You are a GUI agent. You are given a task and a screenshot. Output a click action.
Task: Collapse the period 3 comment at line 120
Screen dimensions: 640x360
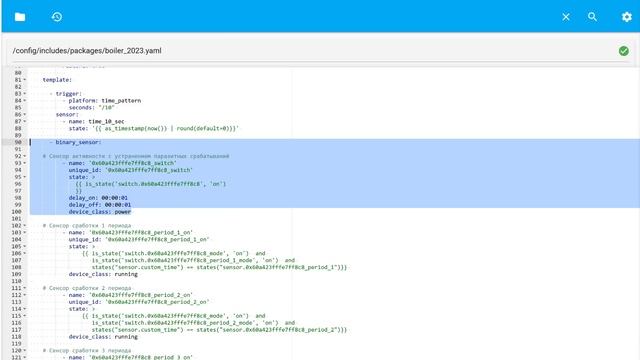point(24,350)
